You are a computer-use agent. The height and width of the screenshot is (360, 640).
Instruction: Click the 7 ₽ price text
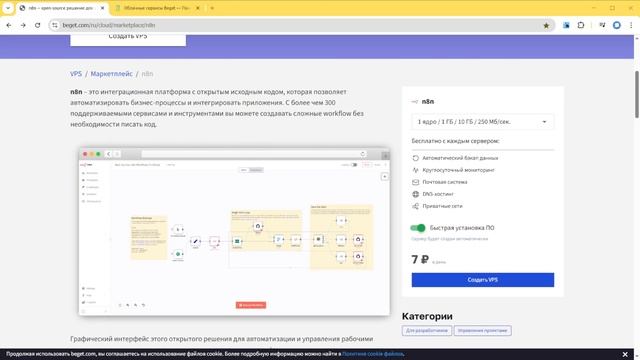tap(420, 260)
